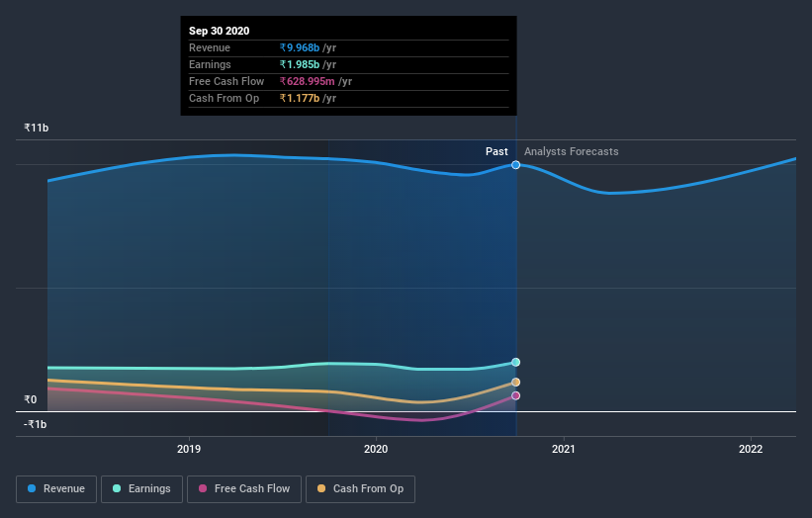Select the 2022 axis label

tap(751, 449)
